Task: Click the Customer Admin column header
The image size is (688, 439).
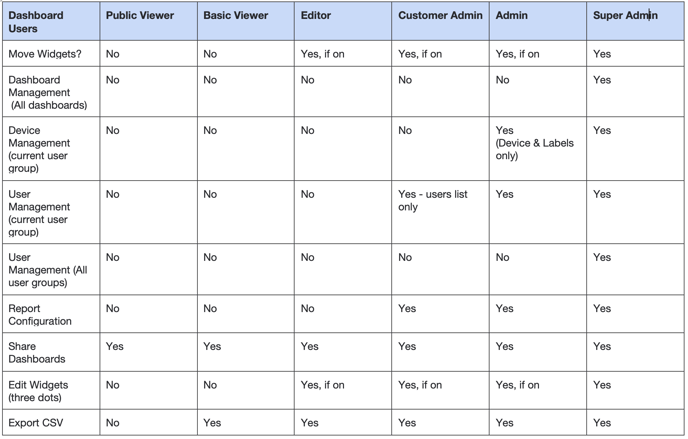Action: click(x=441, y=21)
